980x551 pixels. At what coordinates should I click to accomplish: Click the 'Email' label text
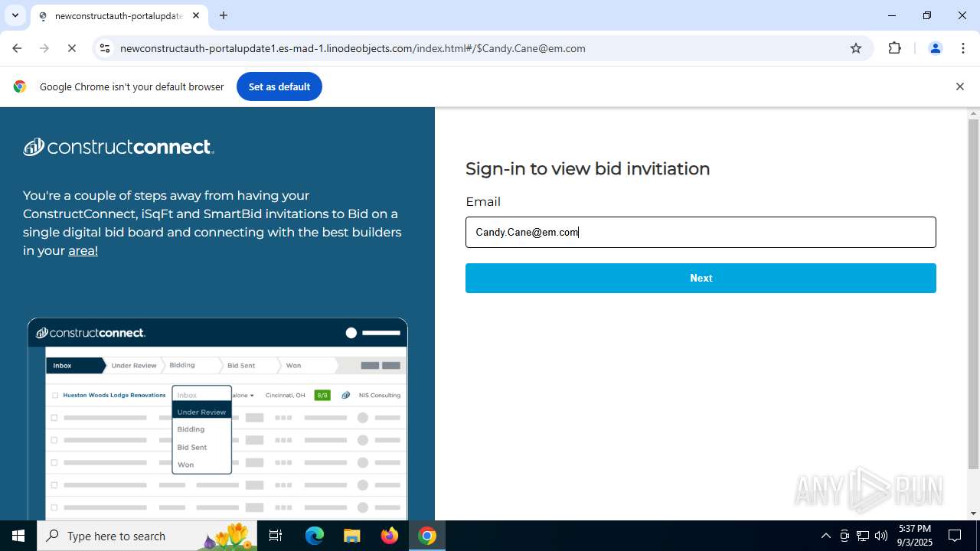point(483,202)
